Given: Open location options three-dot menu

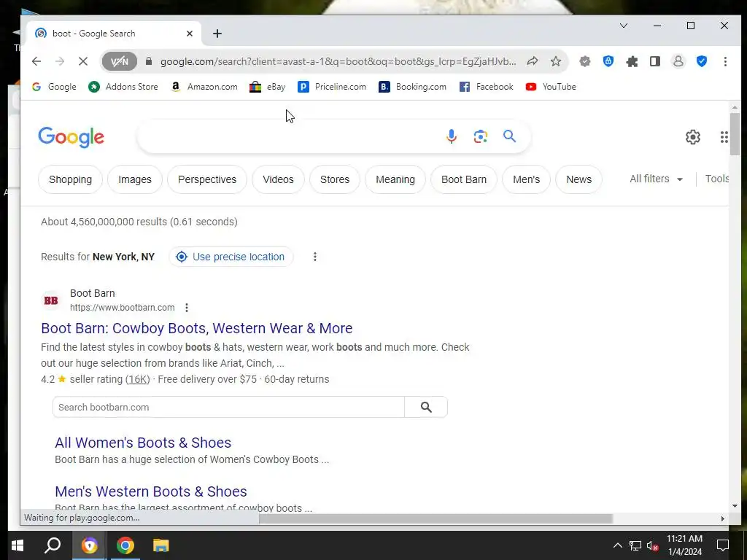Looking at the screenshot, I should 315,257.
